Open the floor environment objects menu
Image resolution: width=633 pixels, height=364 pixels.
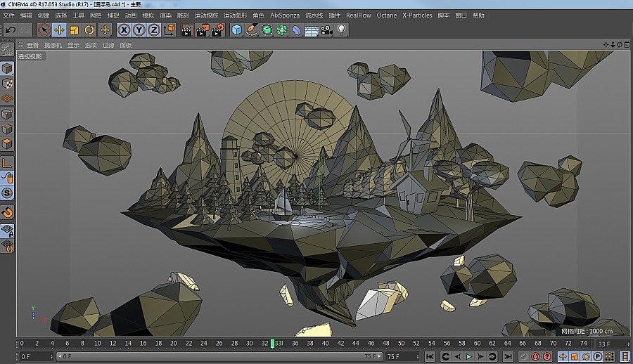(312, 30)
